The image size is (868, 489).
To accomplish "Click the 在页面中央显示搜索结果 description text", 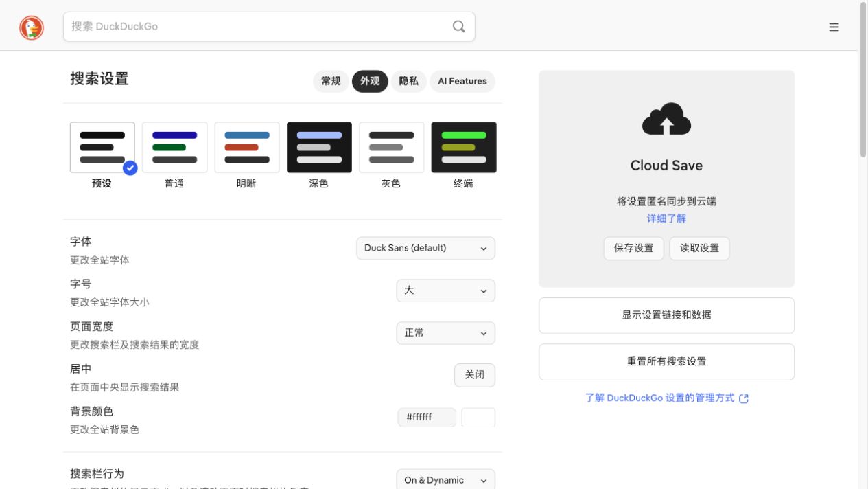I will [124, 387].
